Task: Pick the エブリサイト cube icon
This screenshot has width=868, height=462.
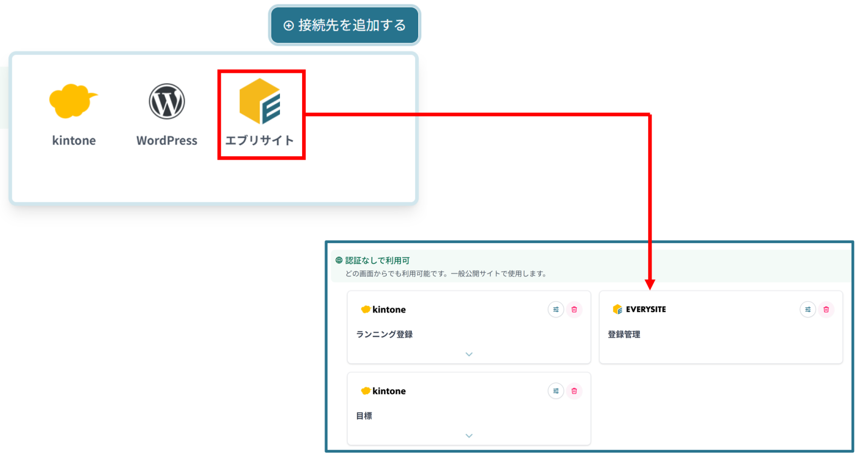Action: (x=260, y=102)
